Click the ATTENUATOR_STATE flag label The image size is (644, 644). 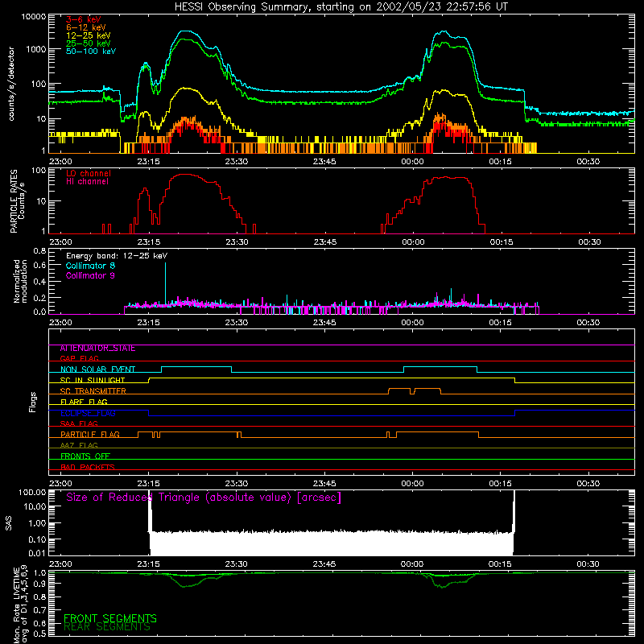click(x=97, y=349)
